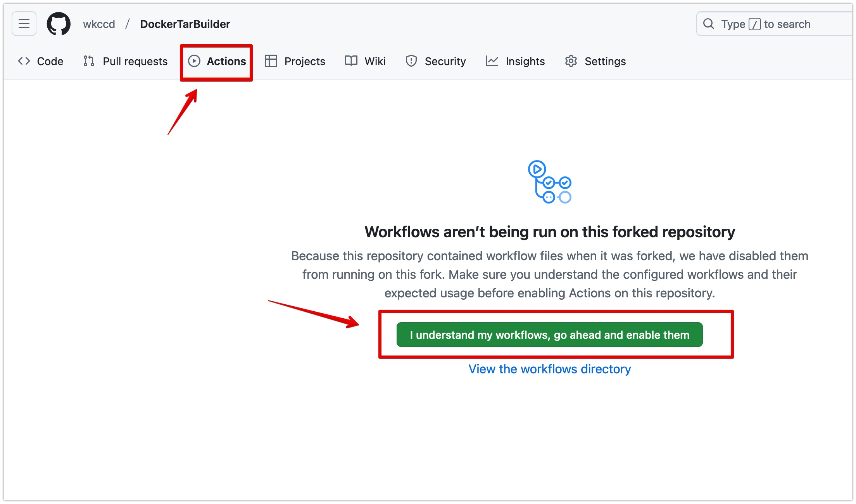Click the Pull requests branch icon
Image resolution: width=856 pixels, height=504 pixels.
89,61
